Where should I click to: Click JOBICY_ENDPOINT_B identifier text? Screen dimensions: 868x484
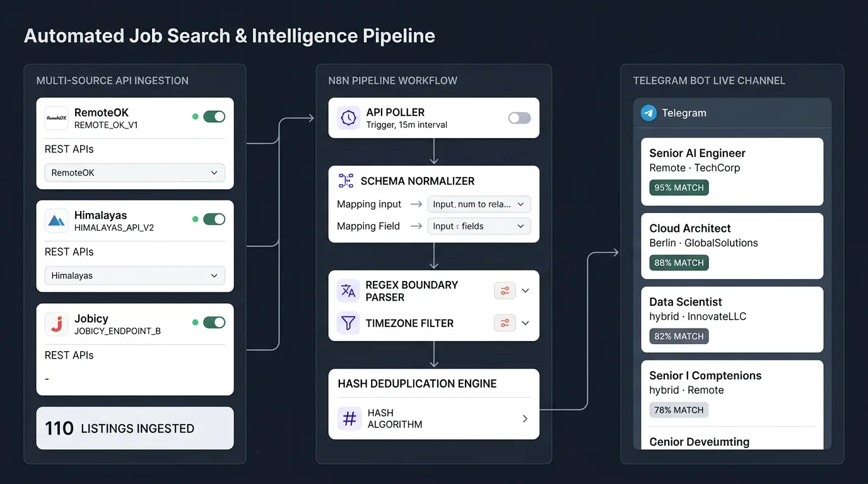click(117, 331)
